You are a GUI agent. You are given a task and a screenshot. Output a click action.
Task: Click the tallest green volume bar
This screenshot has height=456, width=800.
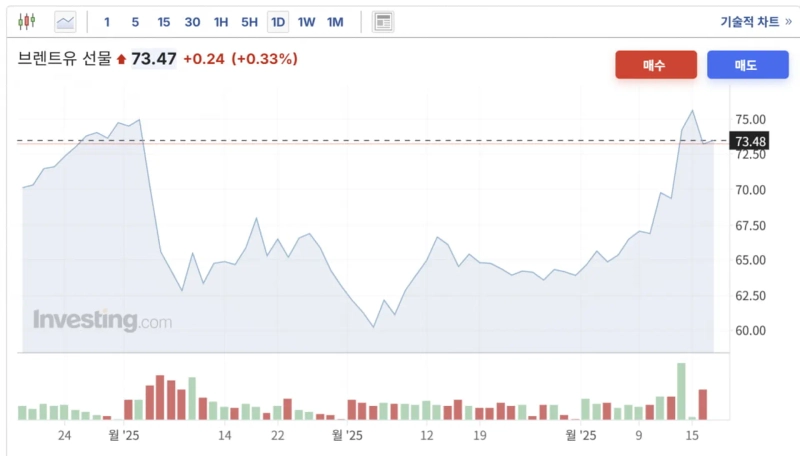(681, 391)
